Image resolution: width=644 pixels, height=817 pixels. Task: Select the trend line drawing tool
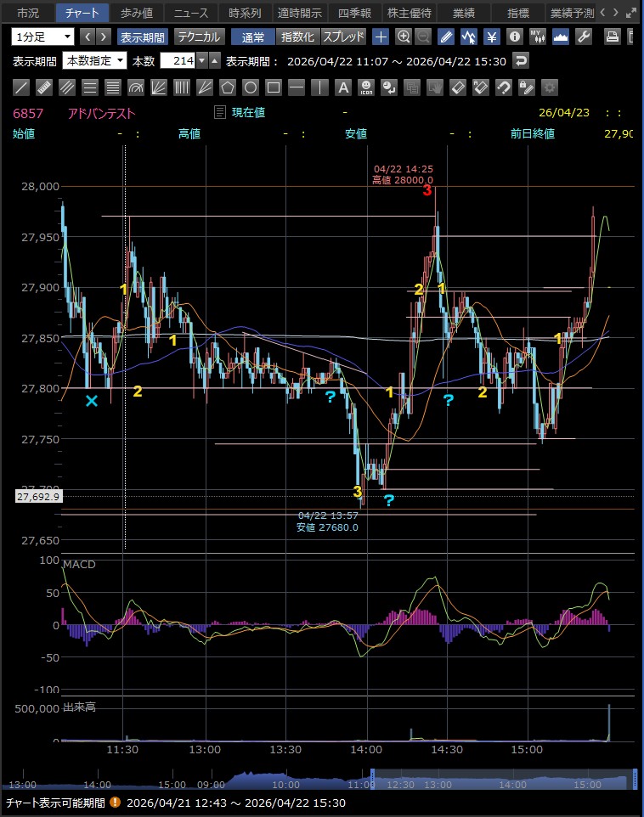point(22,87)
